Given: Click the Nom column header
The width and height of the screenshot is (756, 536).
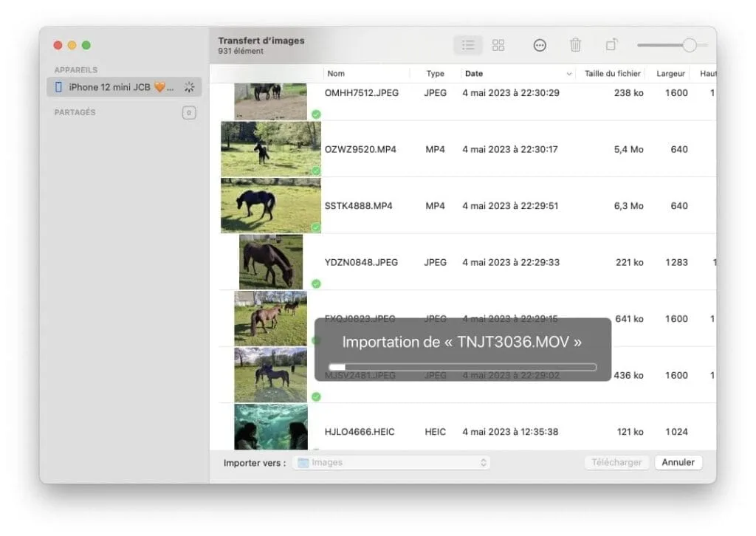Looking at the screenshot, I should 337,73.
